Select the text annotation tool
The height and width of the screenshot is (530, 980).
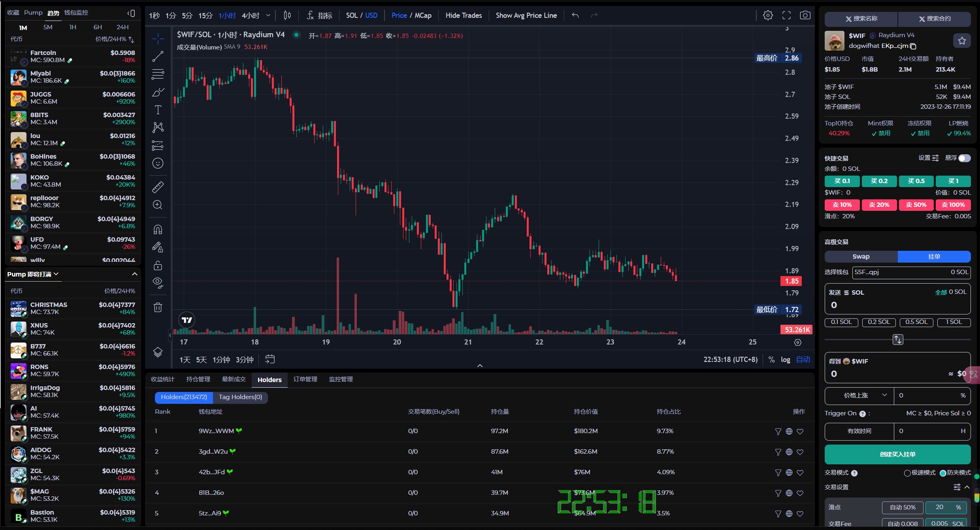click(x=158, y=110)
